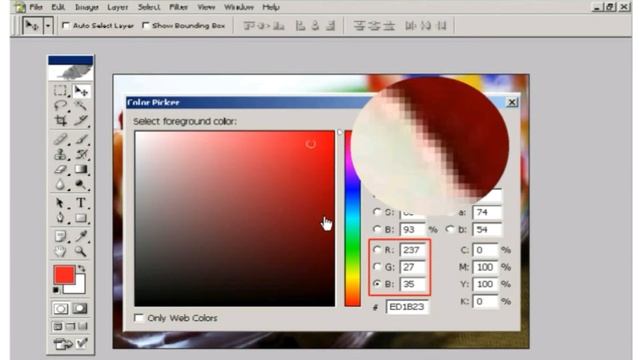
Task: Check Only Web Colors
Action: pos(139,318)
